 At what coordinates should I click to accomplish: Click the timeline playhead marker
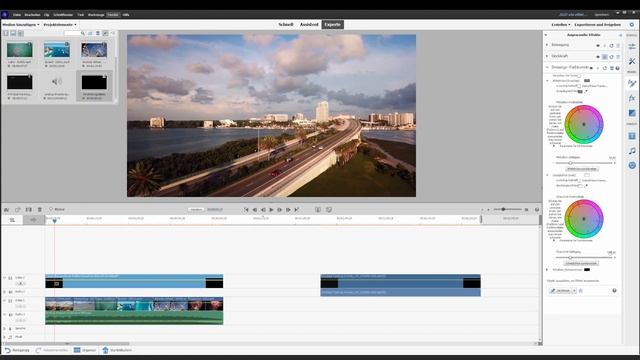pos(54,220)
